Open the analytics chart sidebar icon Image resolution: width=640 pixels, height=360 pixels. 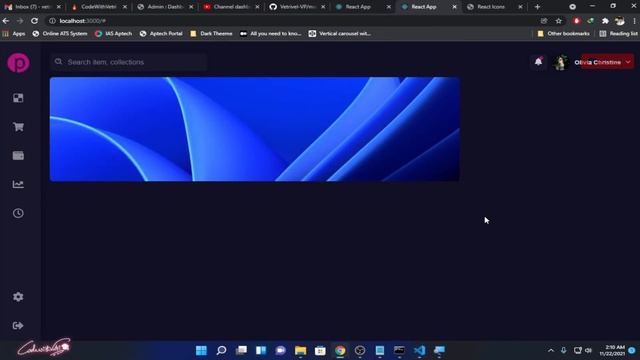click(x=18, y=184)
